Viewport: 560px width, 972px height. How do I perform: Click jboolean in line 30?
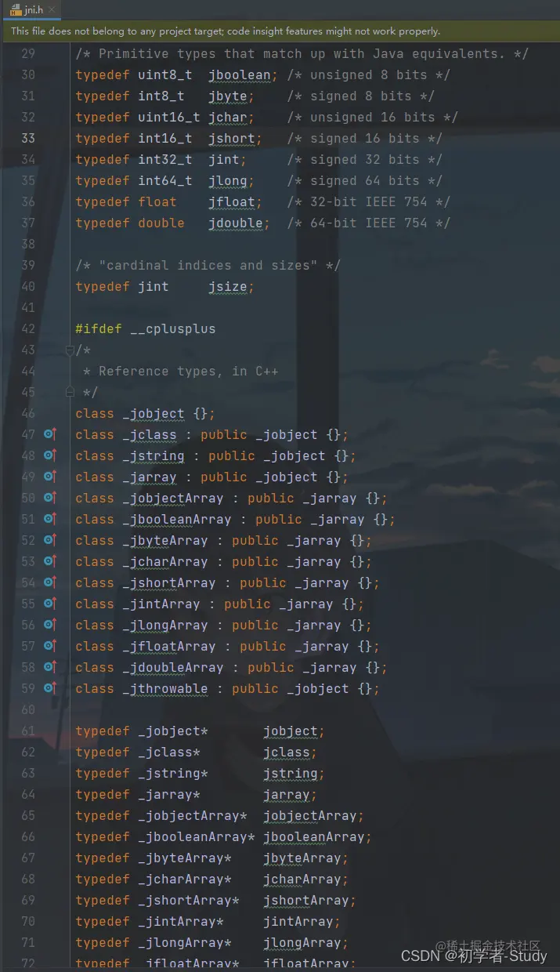click(x=240, y=75)
